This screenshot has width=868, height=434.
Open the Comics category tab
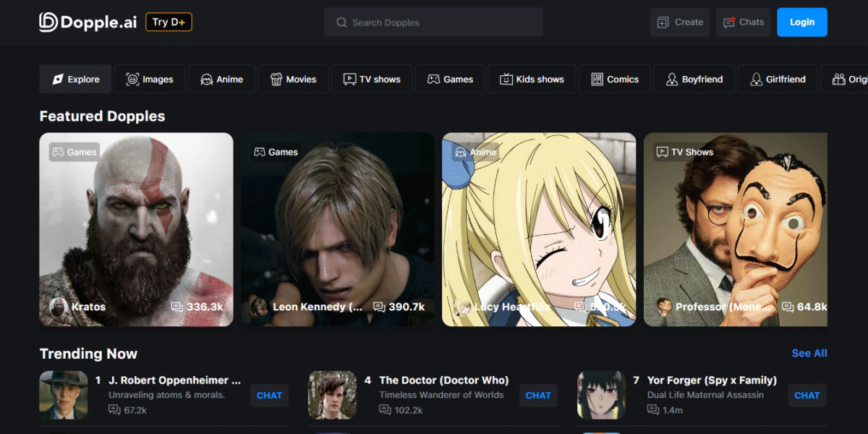click(x=615, y=80)
